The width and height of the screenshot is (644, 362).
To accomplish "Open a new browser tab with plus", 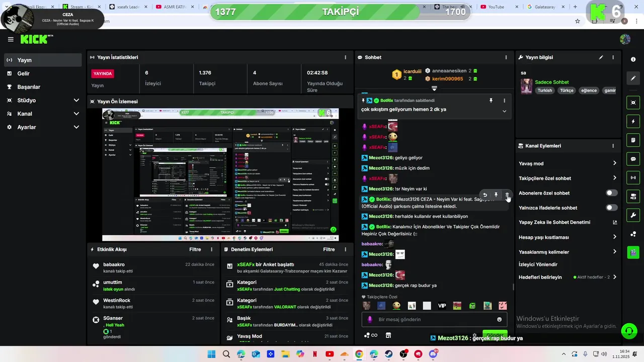I will 575,7.
